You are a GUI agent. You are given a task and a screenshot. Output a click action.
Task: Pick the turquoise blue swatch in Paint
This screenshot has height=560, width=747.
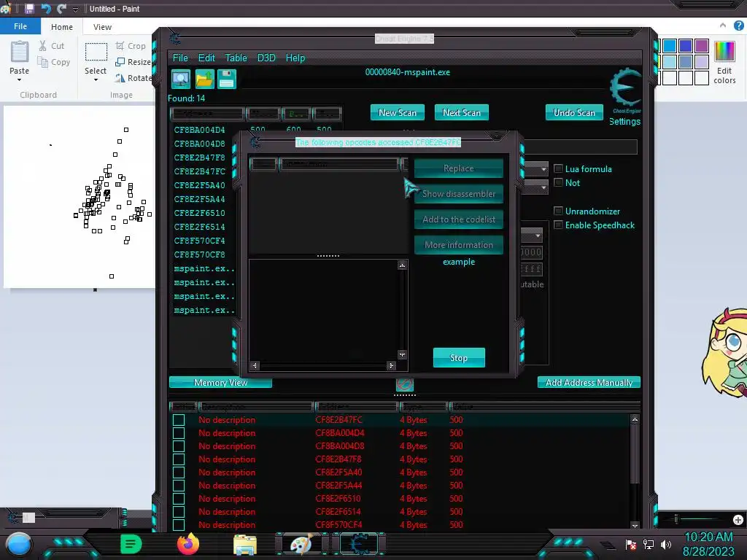(x=670, y=46)
